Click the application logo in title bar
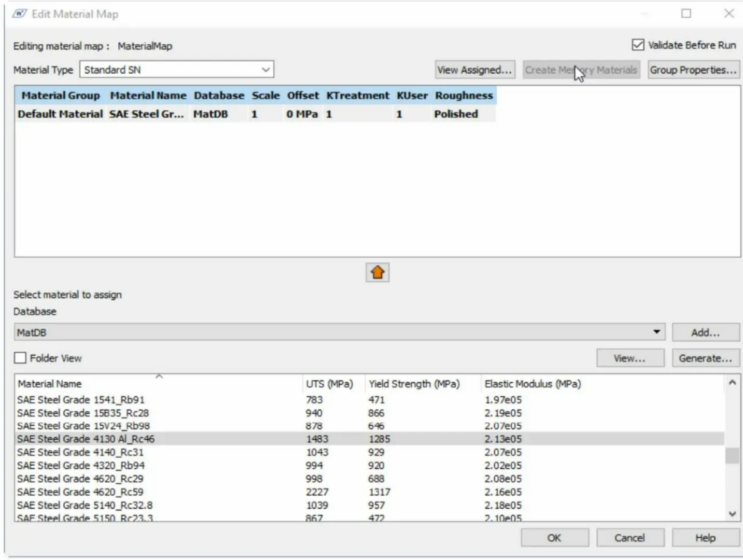743x560 pixels. pos(19,14)
